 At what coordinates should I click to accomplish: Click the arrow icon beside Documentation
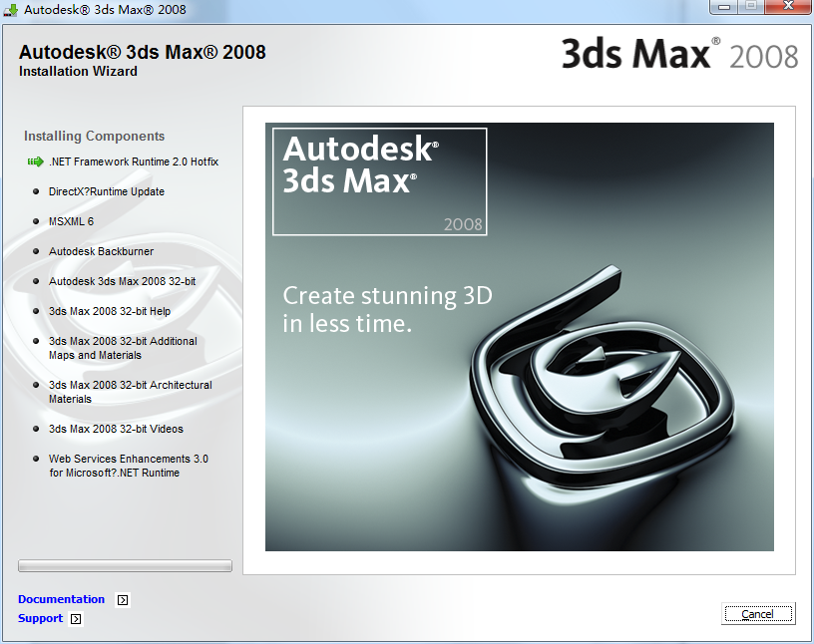coord(123,600)
